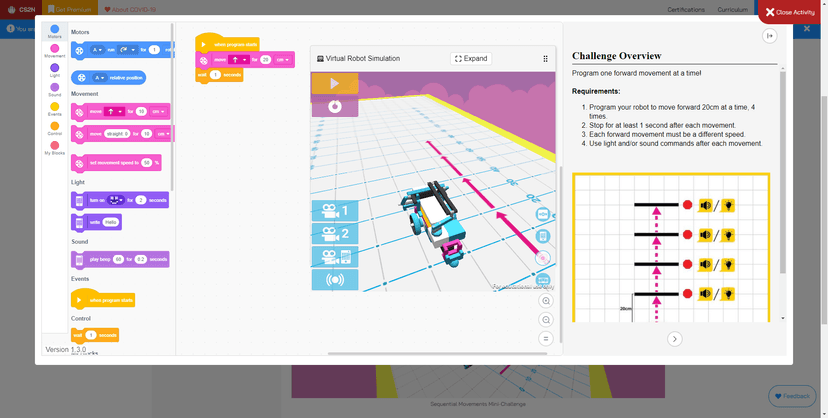The image size is (828, 418).
Task: Click the Expand simulation button
Action: click(471, 59)
